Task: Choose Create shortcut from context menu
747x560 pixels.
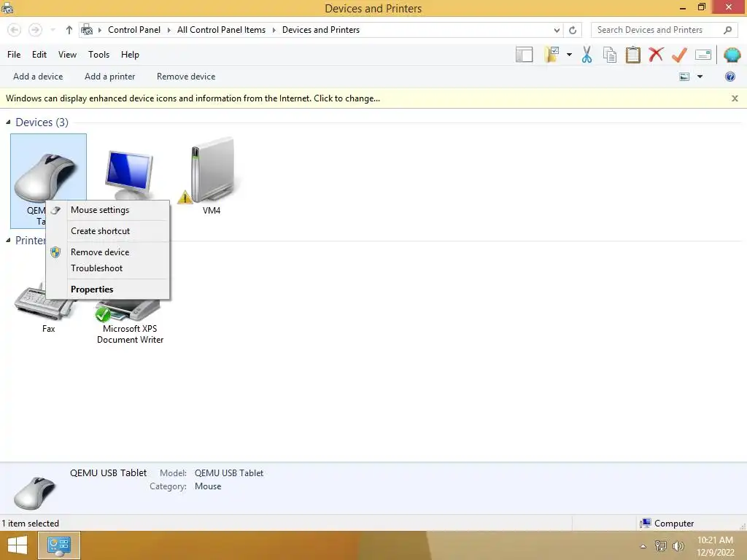Action: (x=108, y=231)
